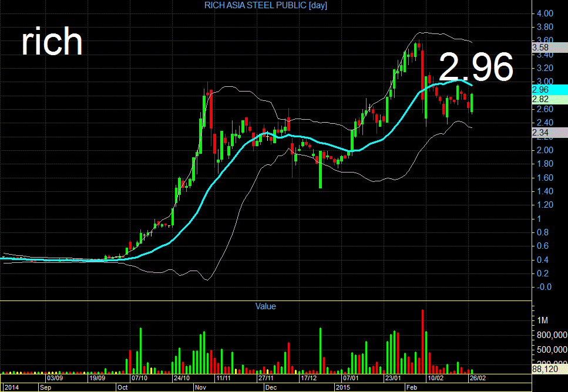Select the 3.58 upper band price tag
This screenshot has height=392, width=568.
click(x=550, y=48)
